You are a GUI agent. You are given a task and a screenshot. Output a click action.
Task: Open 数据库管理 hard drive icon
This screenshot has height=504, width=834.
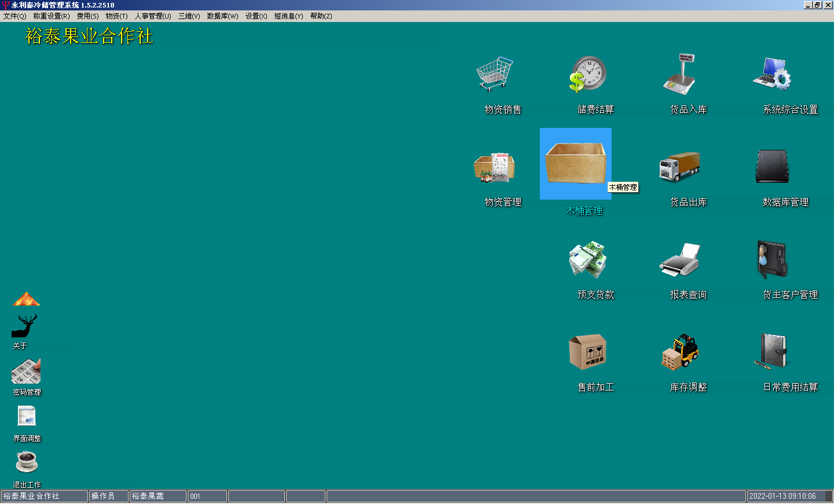[x=772, y=167]
